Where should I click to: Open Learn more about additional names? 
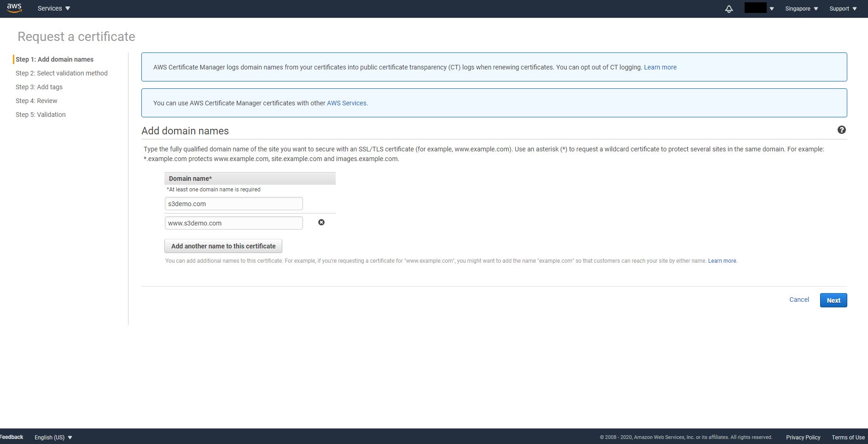[722, 261]
